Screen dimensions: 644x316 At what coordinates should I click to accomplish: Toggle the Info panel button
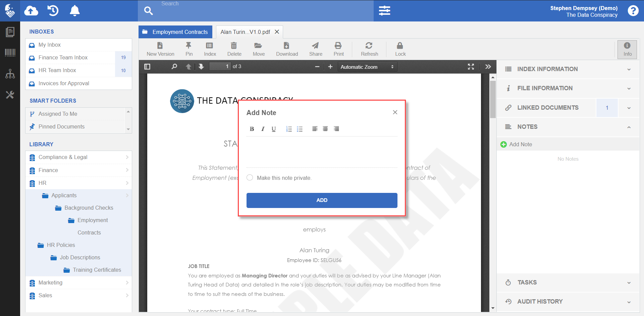627,50
